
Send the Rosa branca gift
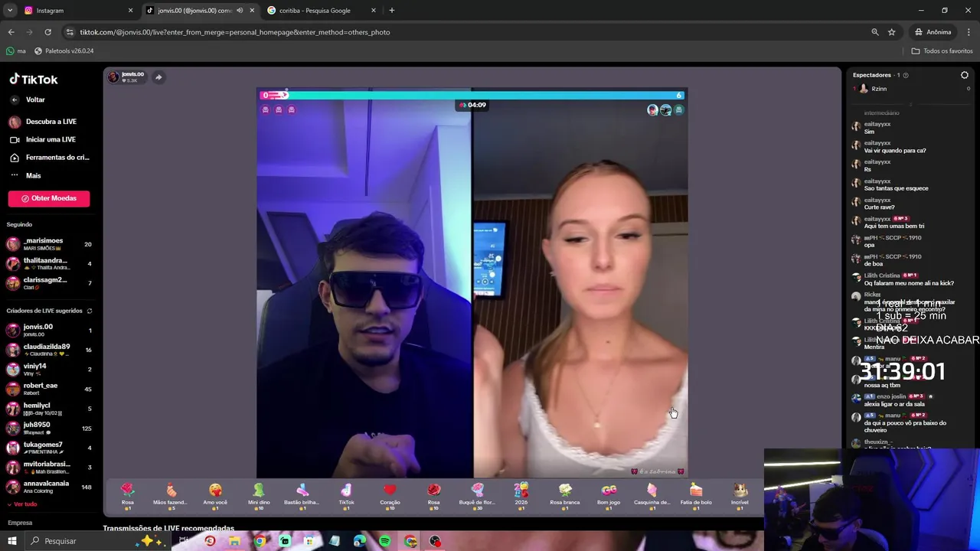click(x=565, y=494)
